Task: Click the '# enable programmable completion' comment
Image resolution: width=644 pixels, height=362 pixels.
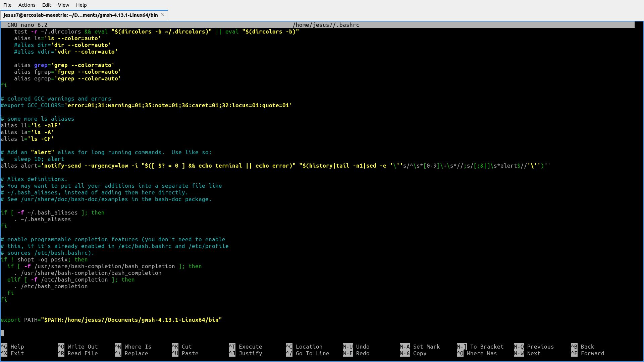Action: (113, 239)
